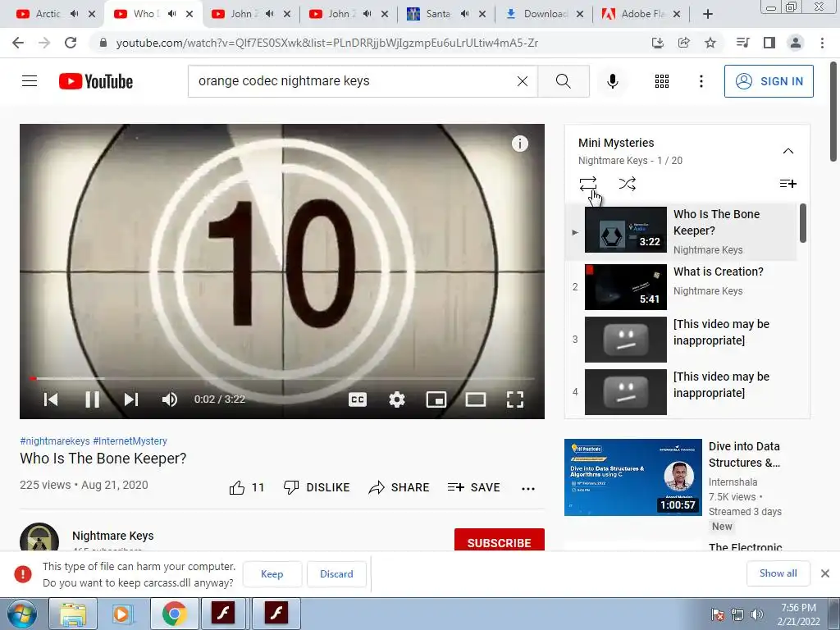Screen dimensions: 840x630
Task: Open Chrome media controls icon
Action: [x=742, y=43]
